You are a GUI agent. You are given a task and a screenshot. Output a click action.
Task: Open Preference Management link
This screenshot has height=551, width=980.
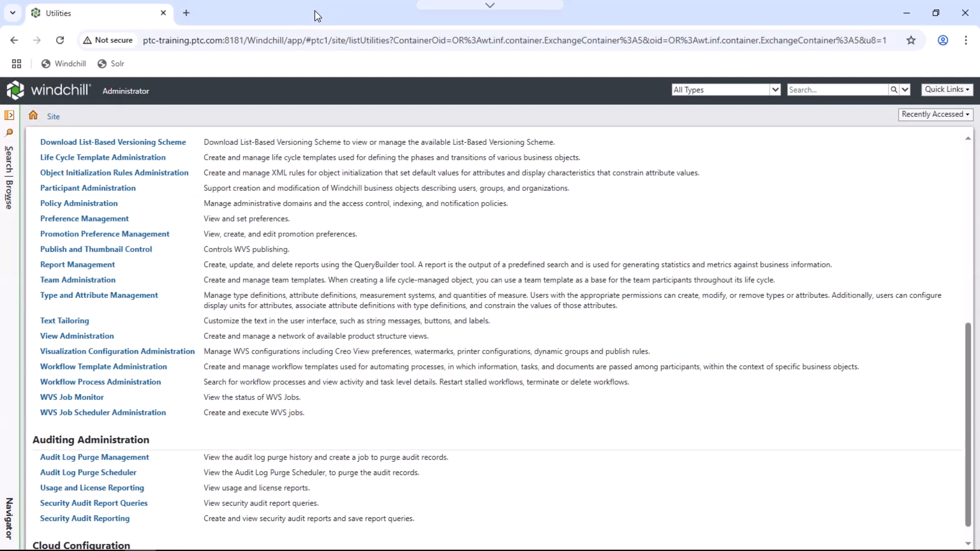[x=84, y=218]
